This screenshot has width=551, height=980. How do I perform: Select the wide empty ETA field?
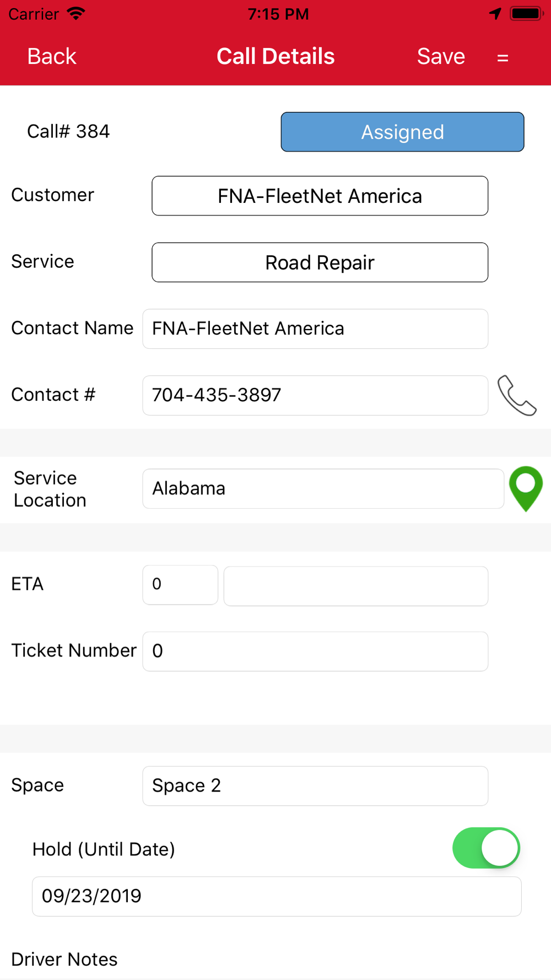(356, 586)
